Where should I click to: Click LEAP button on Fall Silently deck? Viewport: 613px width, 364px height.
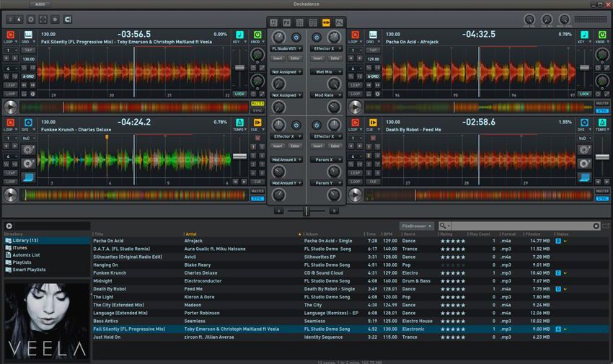click(10, 85)
